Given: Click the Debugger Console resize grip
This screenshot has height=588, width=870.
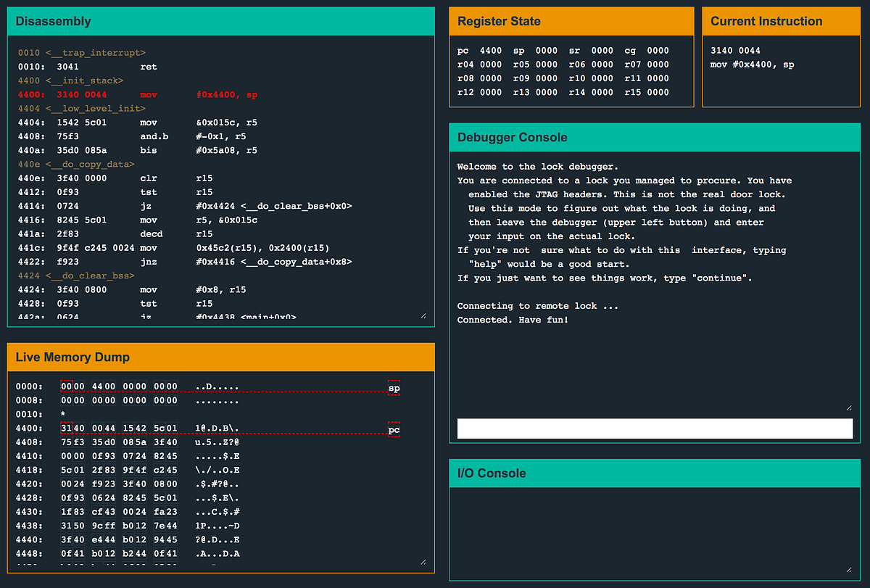Looking at the screenshot, I should [x=848, y=407].
